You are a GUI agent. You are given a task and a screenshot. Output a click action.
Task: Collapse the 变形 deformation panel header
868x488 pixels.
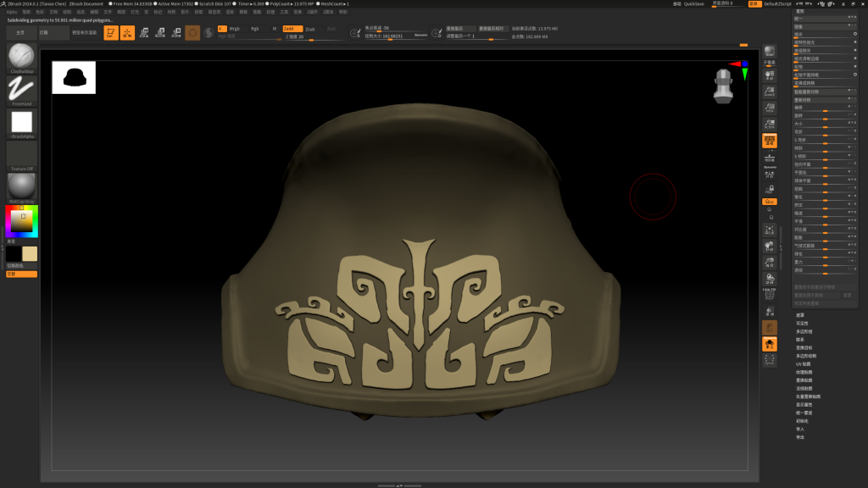click(x=800, y=11)
